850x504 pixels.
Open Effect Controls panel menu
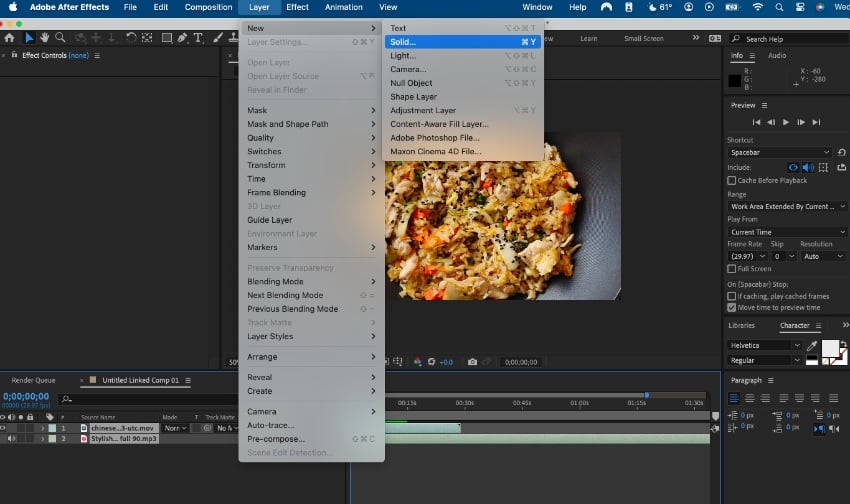pos(97,55)
